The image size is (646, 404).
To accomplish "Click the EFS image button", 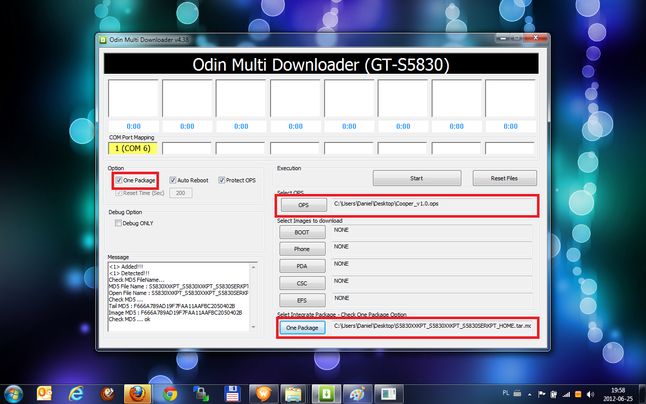I will (x=302, y=300).
